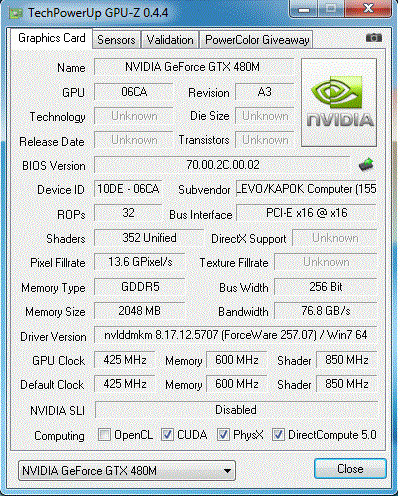Click the BIOS save chip icon
The width and height of the screenshot is (398, 496).
pos(366,165)
